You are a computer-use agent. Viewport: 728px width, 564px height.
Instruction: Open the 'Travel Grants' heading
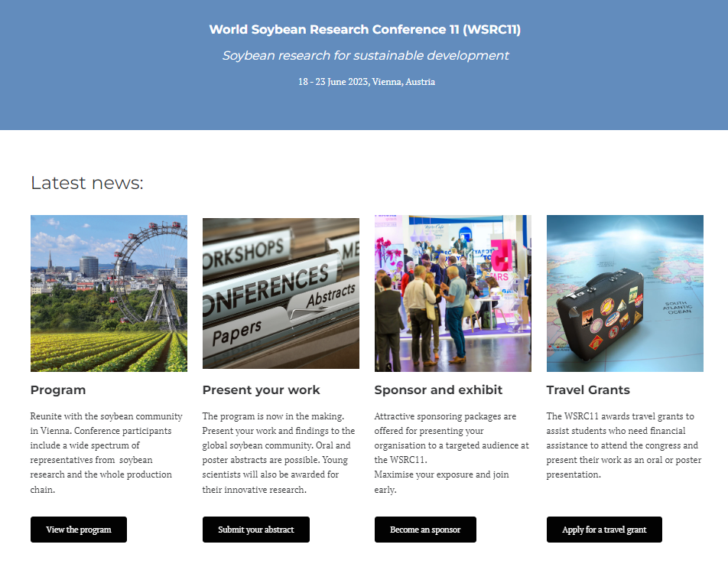point(588,390)
